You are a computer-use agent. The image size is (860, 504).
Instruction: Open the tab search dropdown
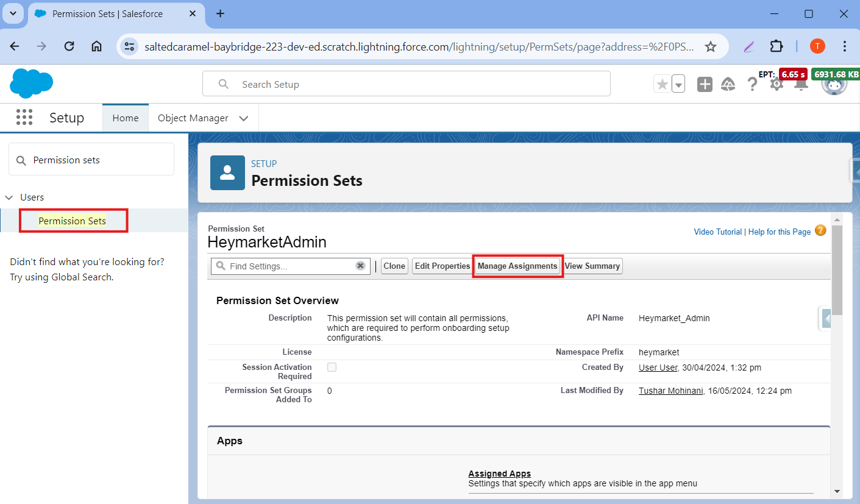point(13,13)
